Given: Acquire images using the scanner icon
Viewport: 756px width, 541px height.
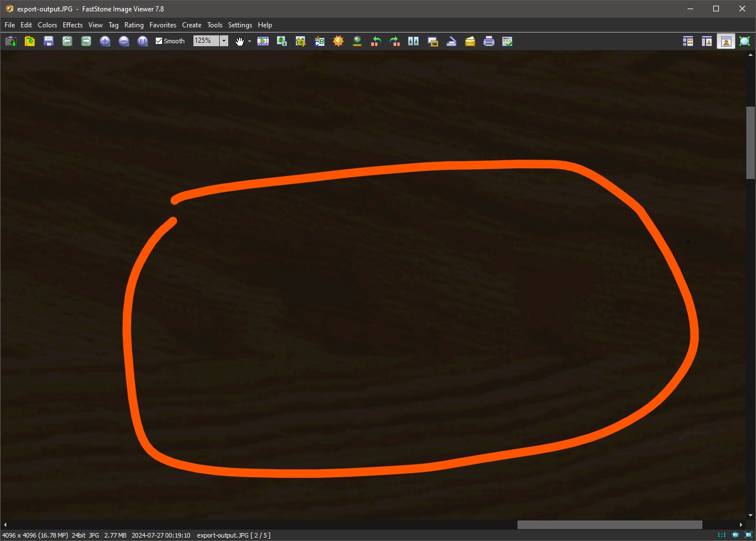Looking at the screenshot, I should click(x=451, y=41).
